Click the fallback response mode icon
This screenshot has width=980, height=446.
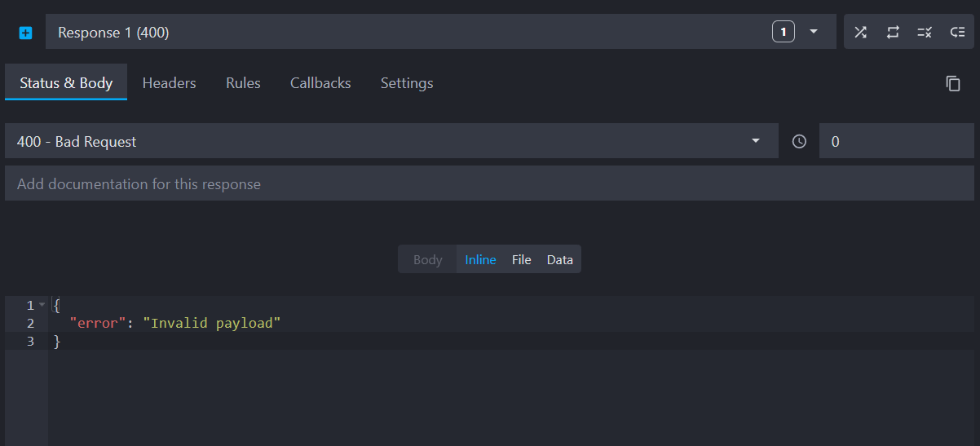[957, 33]
